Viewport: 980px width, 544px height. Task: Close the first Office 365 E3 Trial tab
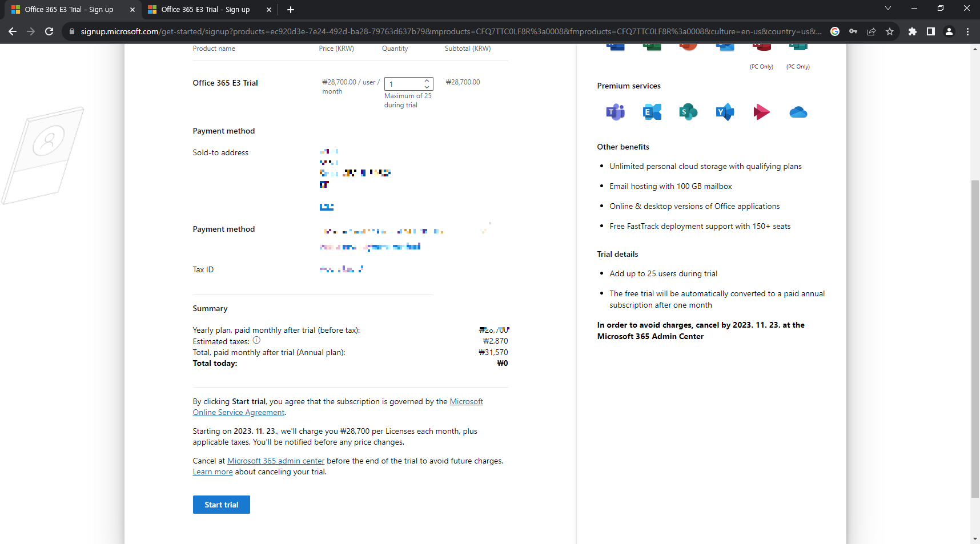pos(132,10)
